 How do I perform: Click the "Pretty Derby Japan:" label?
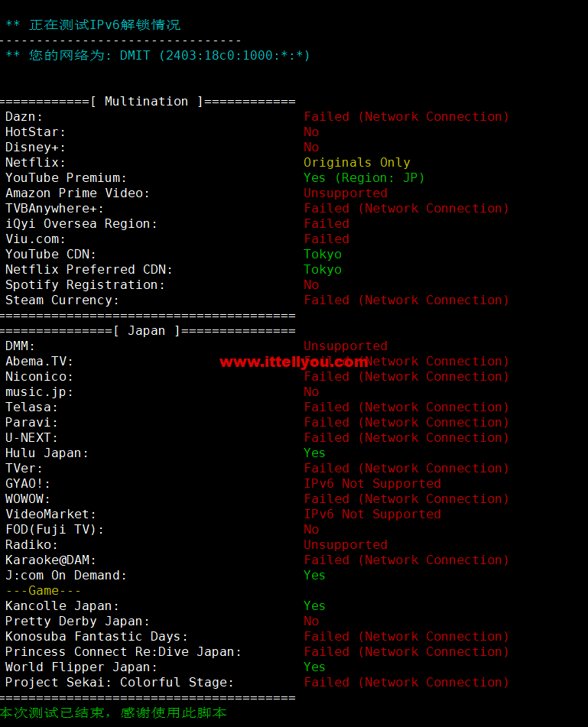coord(77,622)
